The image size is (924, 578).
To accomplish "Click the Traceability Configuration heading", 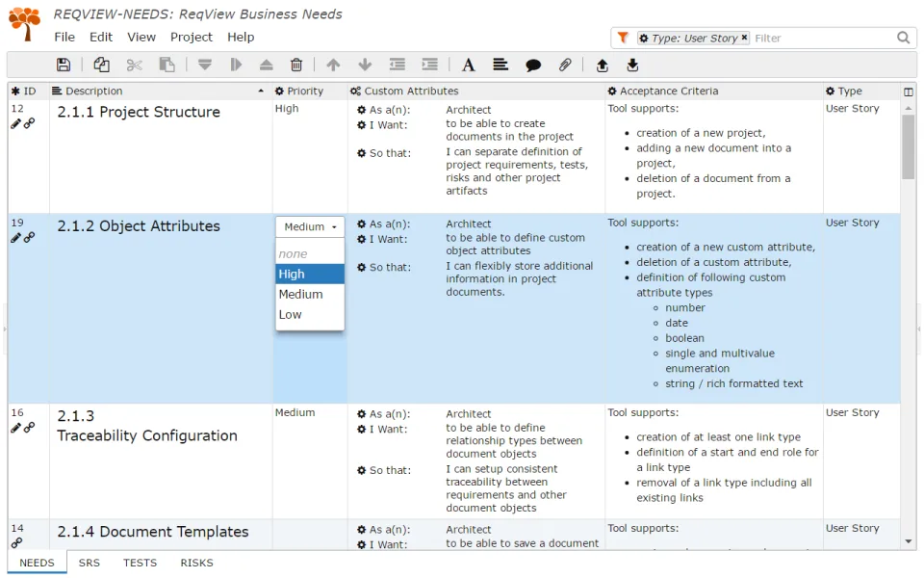I will click(147, 435).
